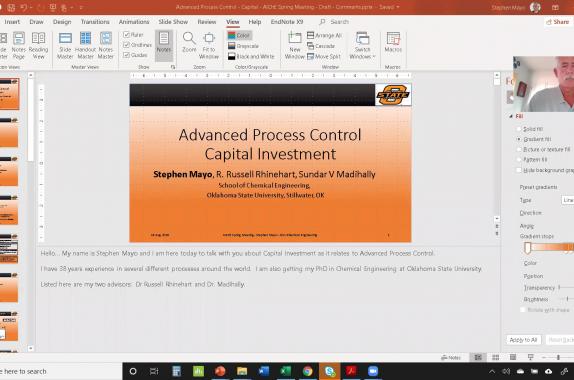Expand the Switch Windows dropdown

pos(362,45)
